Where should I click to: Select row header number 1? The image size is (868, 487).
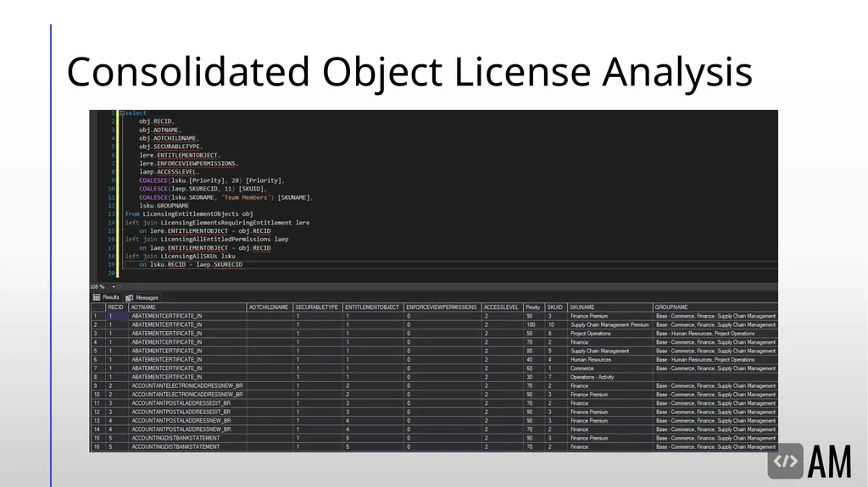(x=97, y=316)
